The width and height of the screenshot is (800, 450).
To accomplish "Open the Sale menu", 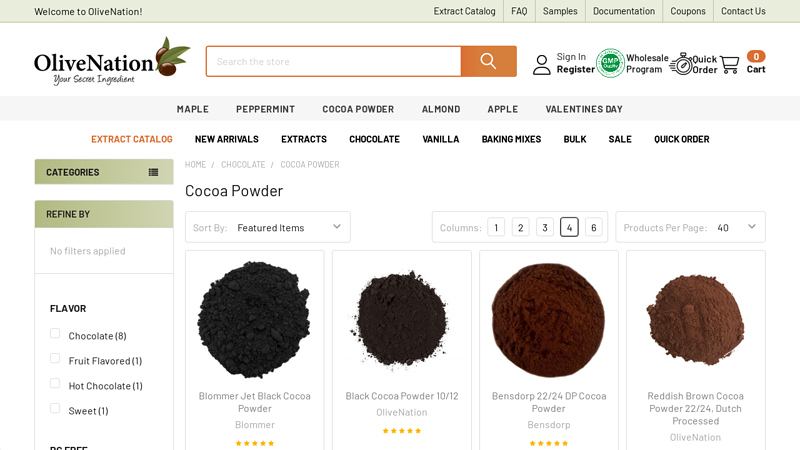I will (x=620, y=139).
